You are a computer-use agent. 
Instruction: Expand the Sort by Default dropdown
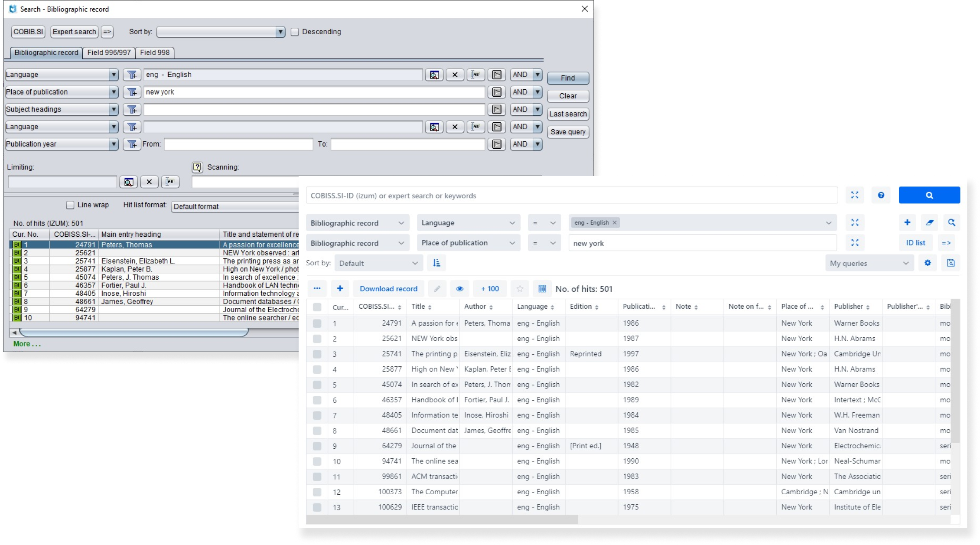[x=378, y=263]
